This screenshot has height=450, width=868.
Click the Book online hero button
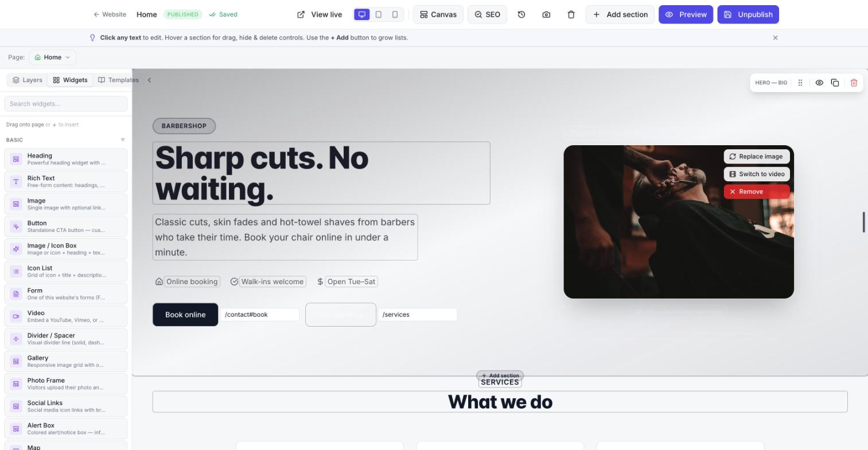[x=185, y=315]
